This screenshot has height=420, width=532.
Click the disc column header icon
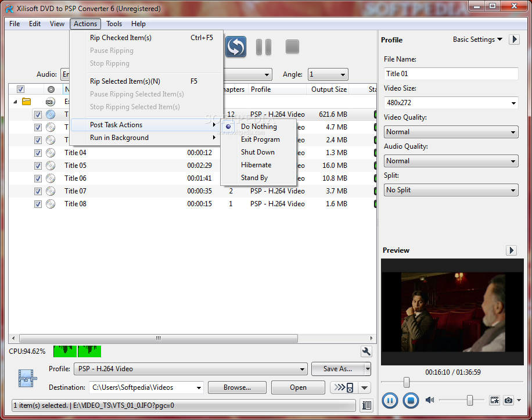pyautogui.click(x=51, y=89)
